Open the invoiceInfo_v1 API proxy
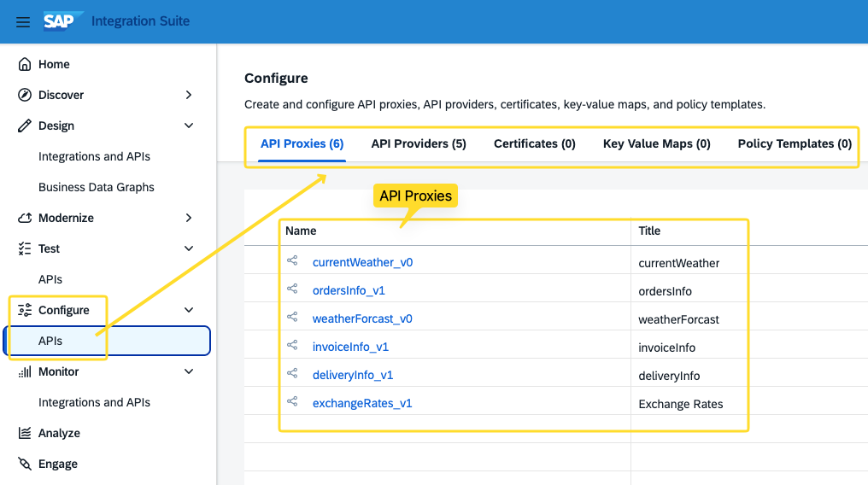This screenshot has height=485, width=868. [350, 348]
